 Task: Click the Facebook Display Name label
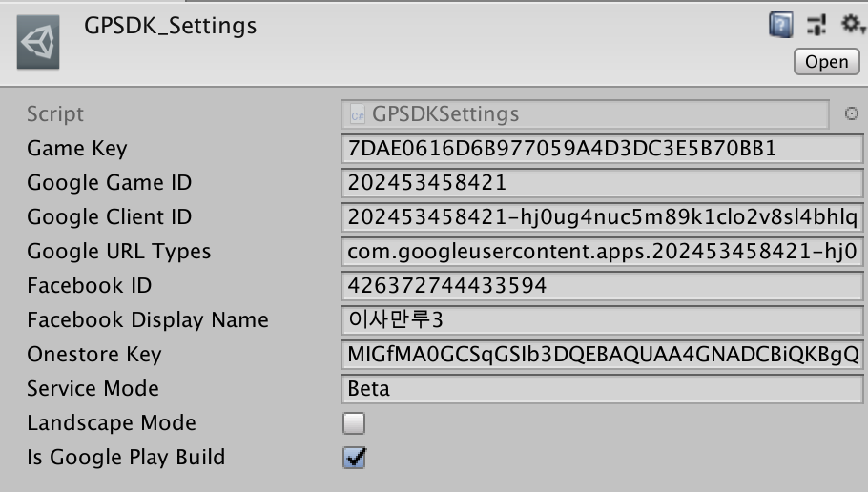pos(148,320)
